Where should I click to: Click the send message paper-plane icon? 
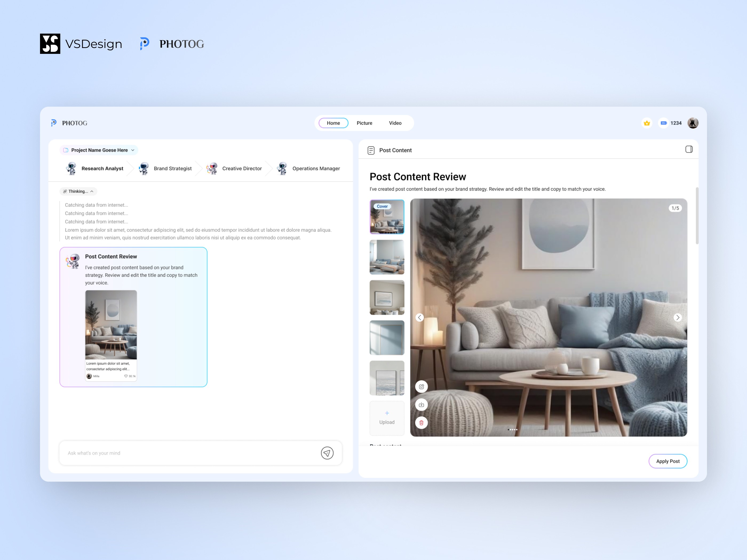tap(327, 453)
